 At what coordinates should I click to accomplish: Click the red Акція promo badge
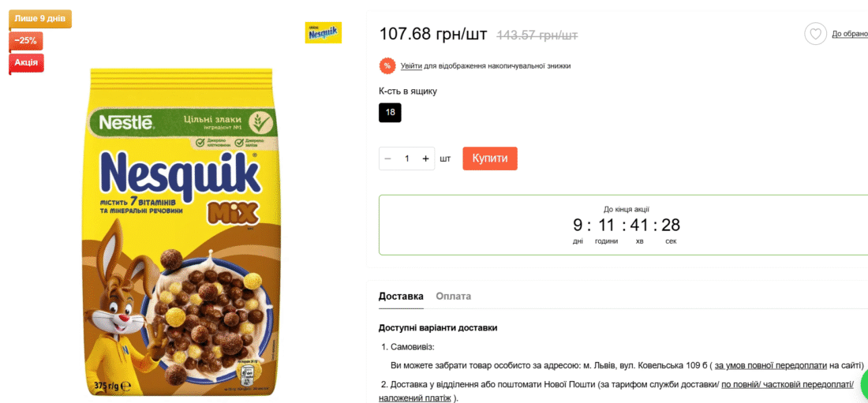(26, 62)
